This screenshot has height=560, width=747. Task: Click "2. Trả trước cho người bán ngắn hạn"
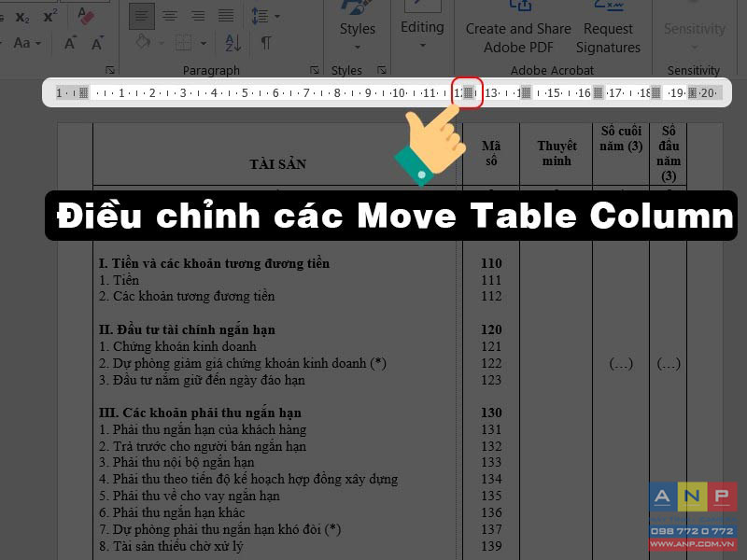[203, 446]
